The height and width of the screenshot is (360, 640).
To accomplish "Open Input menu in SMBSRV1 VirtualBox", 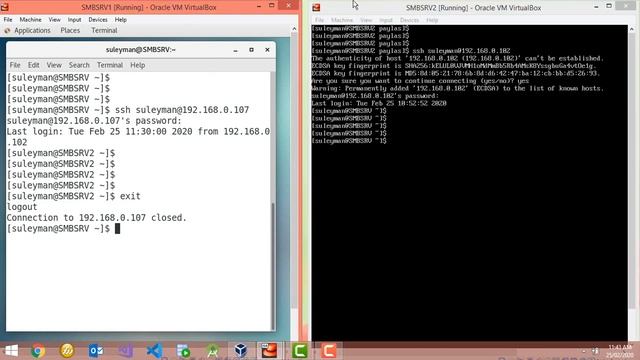I will click(74, 20).
